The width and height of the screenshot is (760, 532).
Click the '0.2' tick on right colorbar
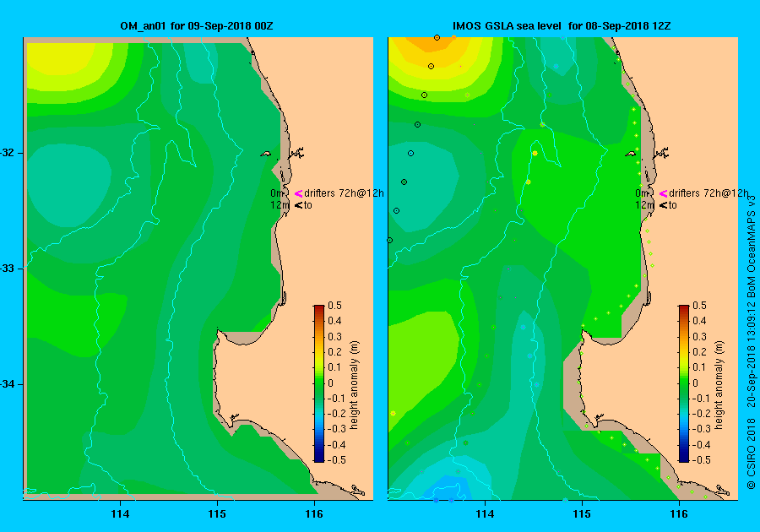point(699,352)
